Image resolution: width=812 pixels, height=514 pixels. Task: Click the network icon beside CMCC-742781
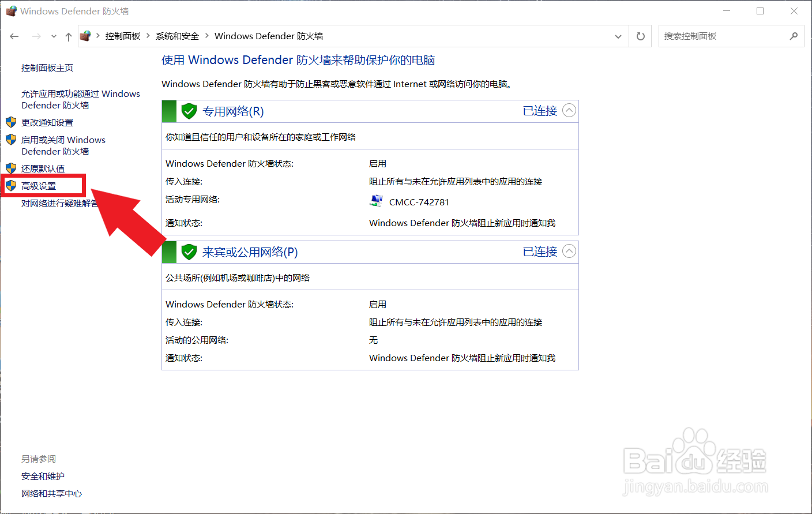point(376,201)
